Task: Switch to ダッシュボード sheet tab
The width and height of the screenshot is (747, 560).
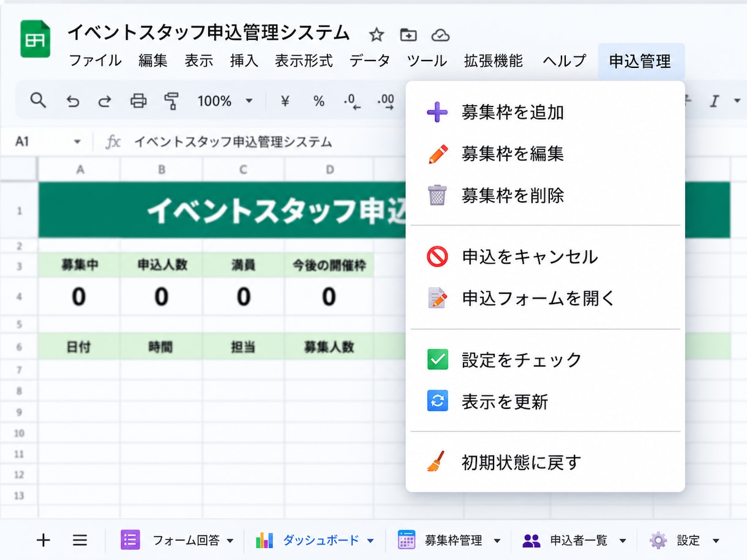Action: (315, 540)
